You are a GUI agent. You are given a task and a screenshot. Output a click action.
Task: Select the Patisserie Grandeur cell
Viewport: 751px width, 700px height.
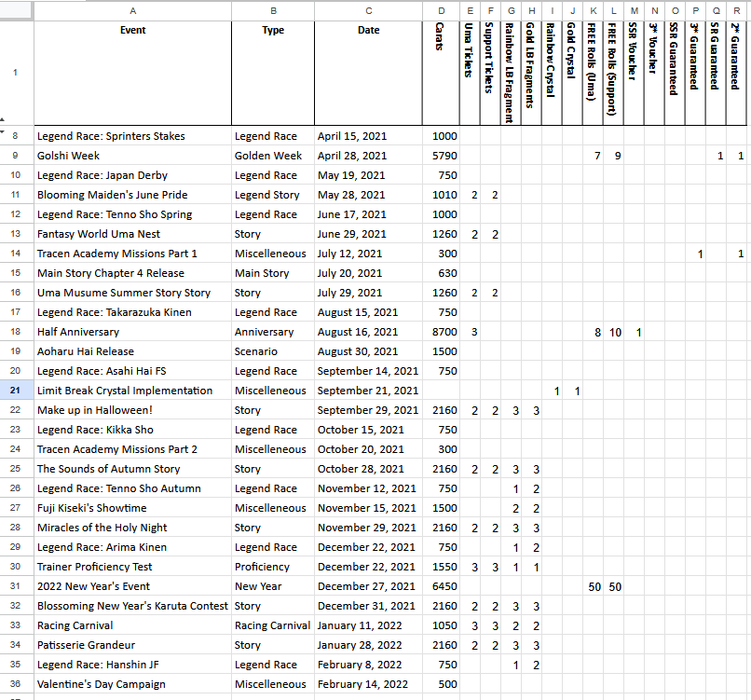pos(132,645)
